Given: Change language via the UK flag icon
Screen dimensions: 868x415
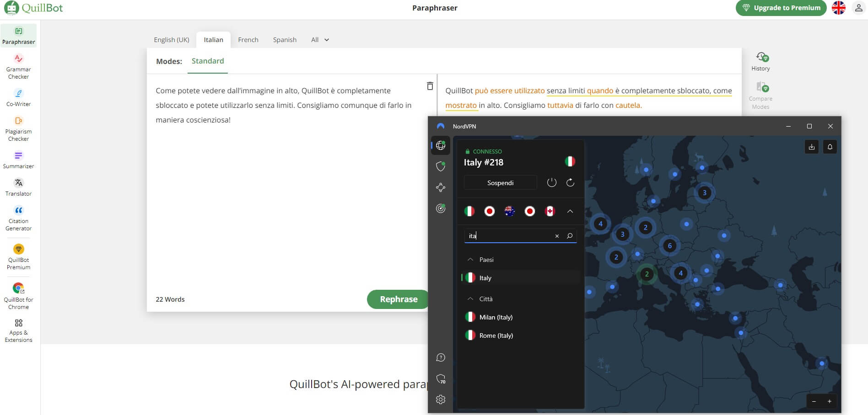Looking at the screenshot, I should click(838, 8).
